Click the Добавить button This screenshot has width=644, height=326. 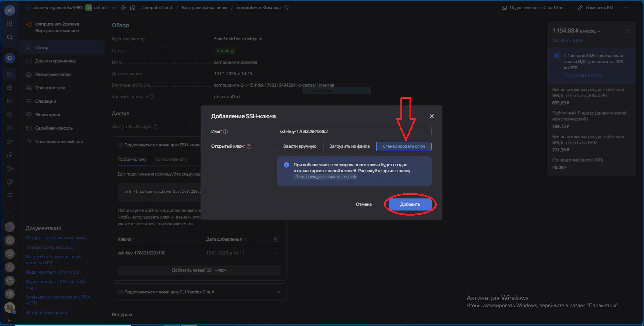(x=410, y=204)
